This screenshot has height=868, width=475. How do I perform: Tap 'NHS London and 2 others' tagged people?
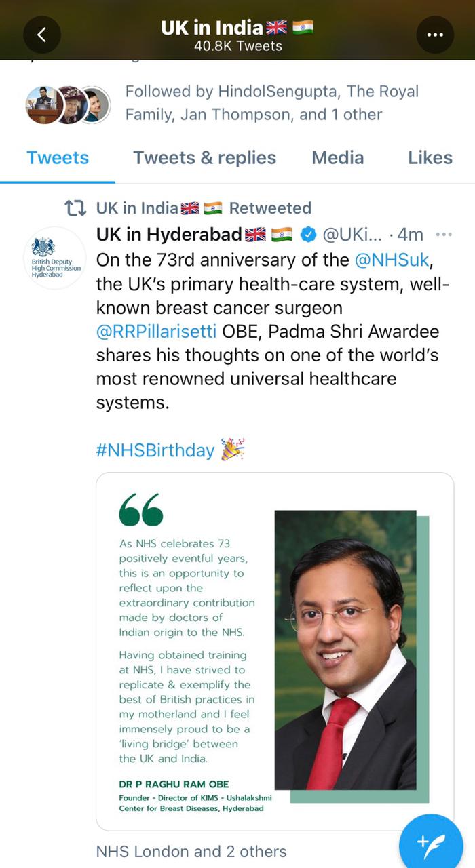[191, 852]
